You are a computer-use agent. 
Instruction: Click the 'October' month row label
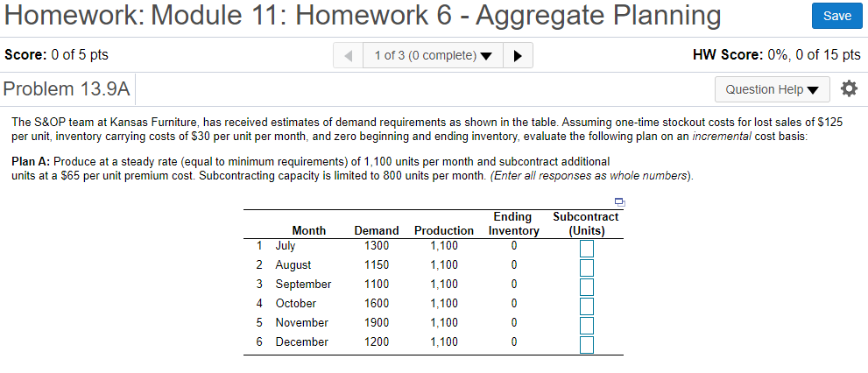tap(295, 304)
